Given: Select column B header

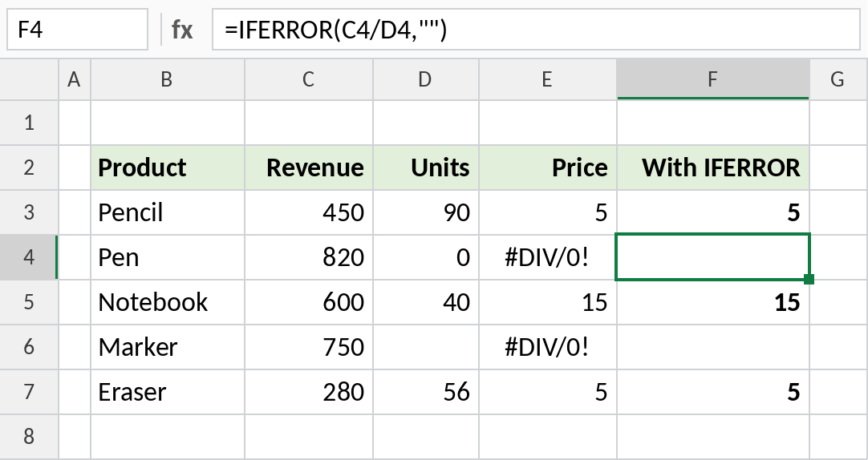Looking at the screenshot, I should tap(167, 79).
